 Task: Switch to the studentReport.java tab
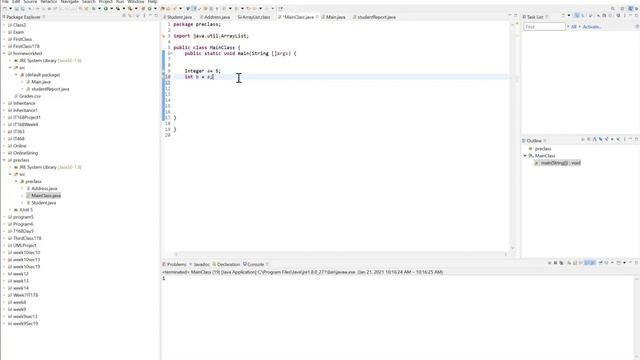pos(374,17)
